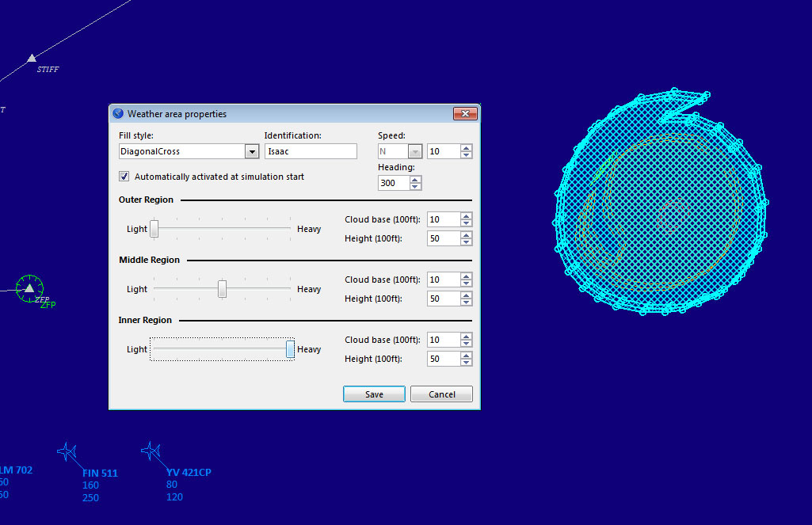Decrease Middle Region cloud base value

(x=467, y=283)
